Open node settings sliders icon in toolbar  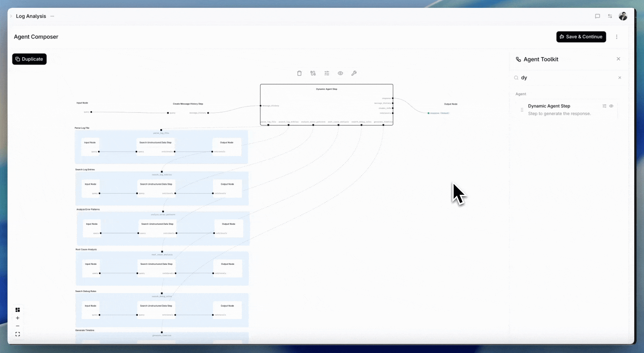tap(327, 73)
